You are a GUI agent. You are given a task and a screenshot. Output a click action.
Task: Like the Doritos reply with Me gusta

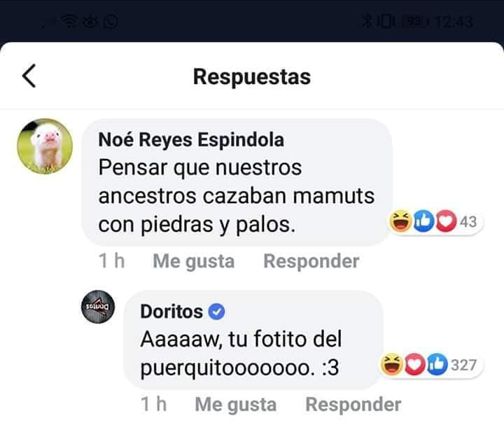pos(236,405)
